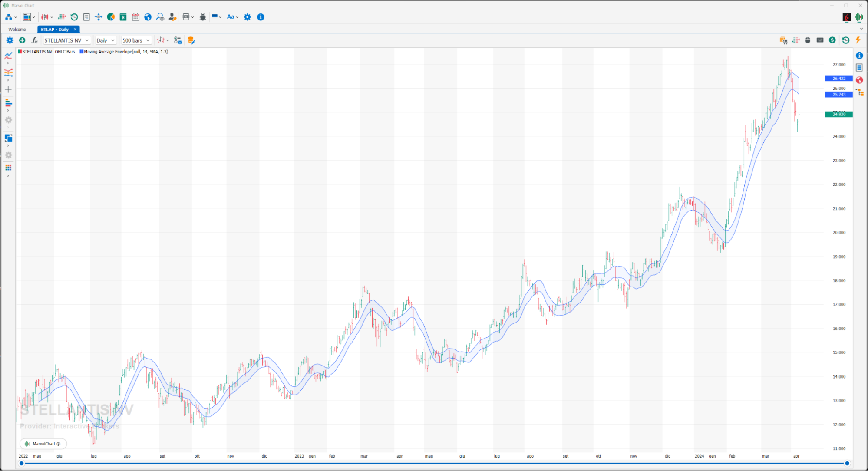This screenshot has height=471, width=868.
Task: Open the colored grid tool
Action: (8, 168)
